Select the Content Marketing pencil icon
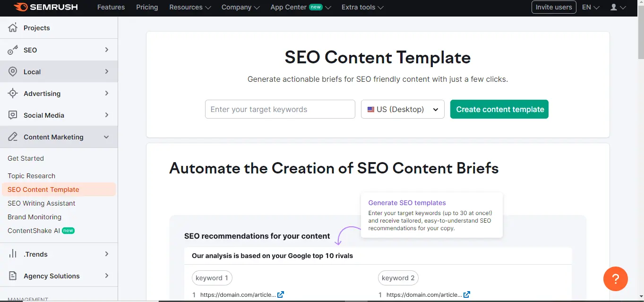Screen dimensions: 644x302 [x=13, y=137]
